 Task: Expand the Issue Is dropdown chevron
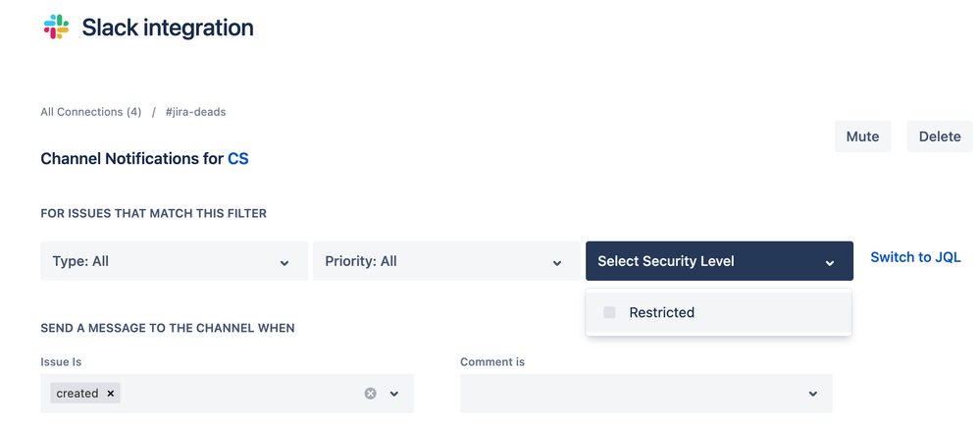click(x=394, y=394)
